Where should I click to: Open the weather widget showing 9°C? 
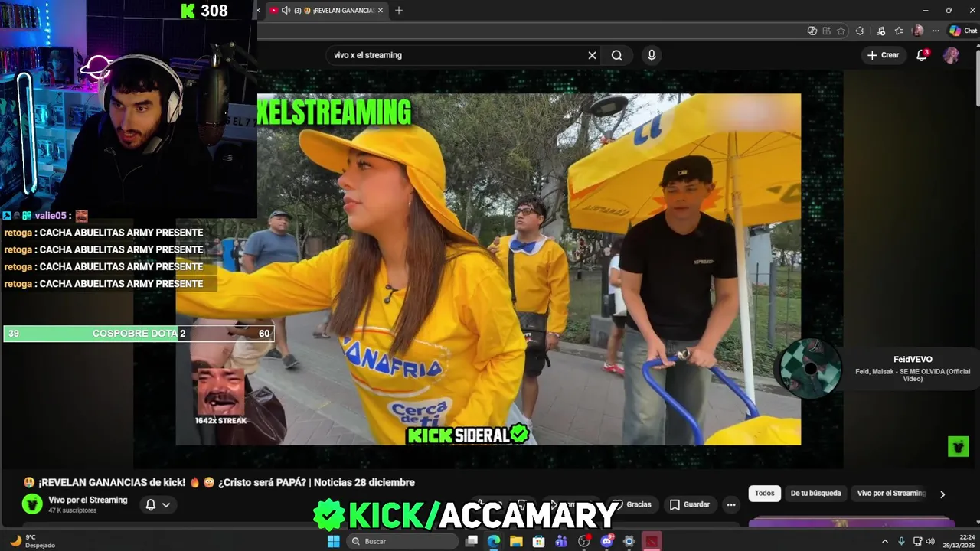pos(33,541)
